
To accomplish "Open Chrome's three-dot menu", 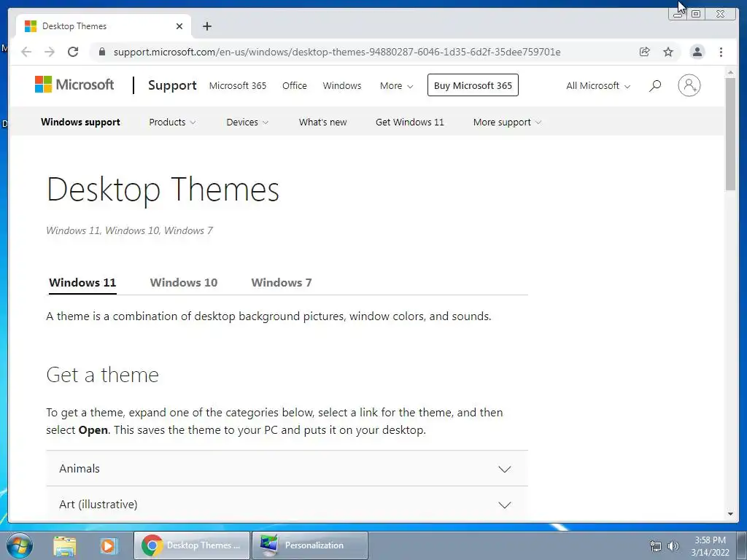I will coord(721,52).
